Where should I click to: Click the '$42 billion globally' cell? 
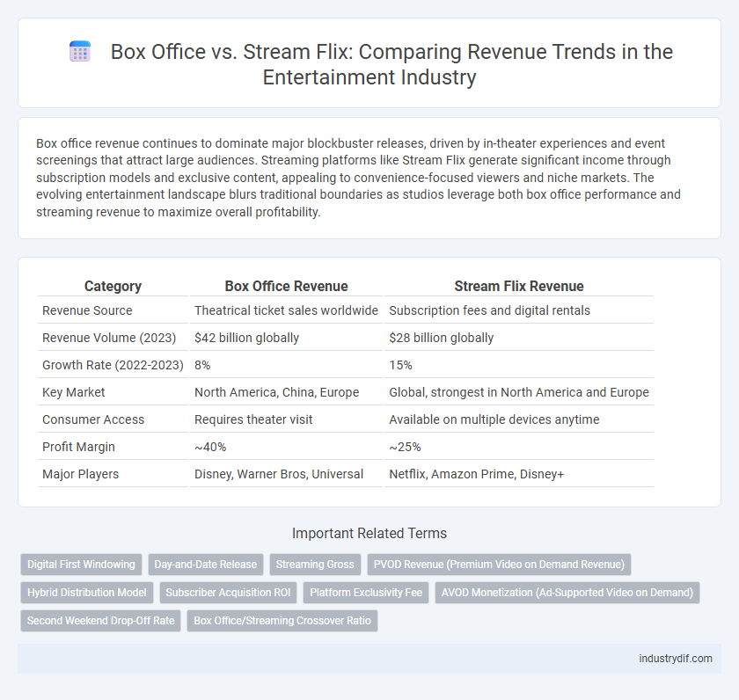tap(286, 338)
